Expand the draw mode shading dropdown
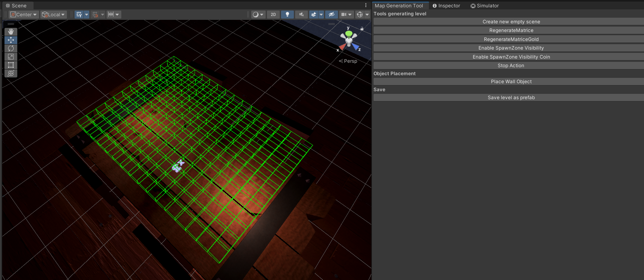 click(258, 14)
